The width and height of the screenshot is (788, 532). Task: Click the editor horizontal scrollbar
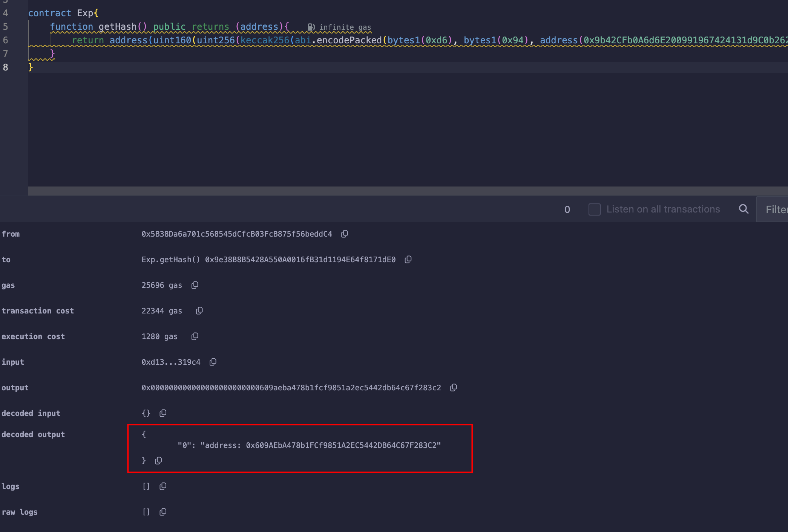pyautogui.click(x=408, y=191)
